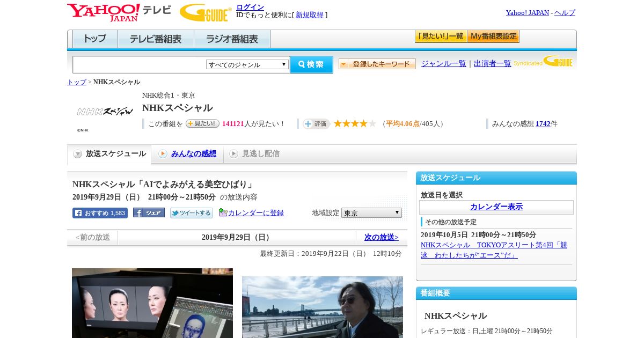This screenshot has height=338, width=644.
Task: Click the star rating display
Action: click(355, 123)
